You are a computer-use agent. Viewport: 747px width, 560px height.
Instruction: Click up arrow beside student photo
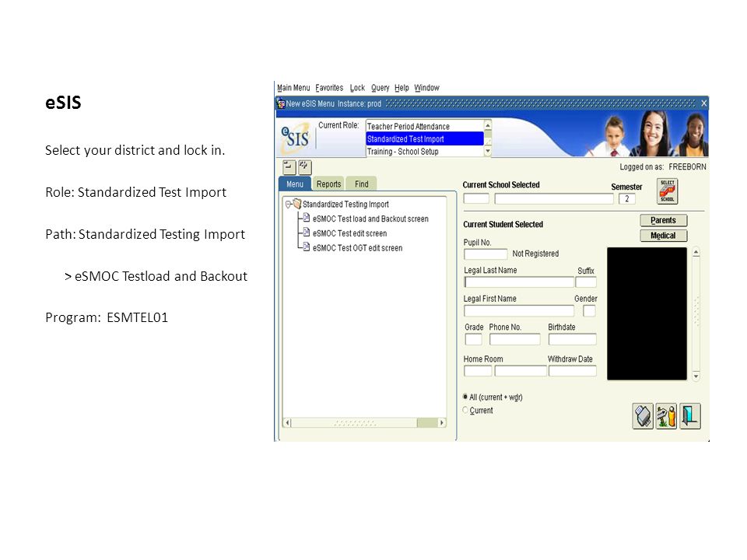[x=696, y=252]
